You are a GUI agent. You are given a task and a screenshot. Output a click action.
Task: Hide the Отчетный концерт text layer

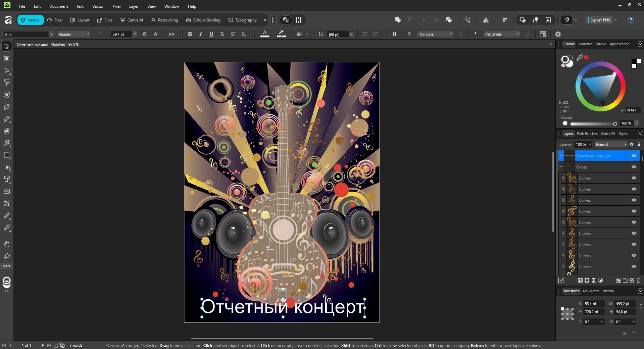[x=634, y=156]
